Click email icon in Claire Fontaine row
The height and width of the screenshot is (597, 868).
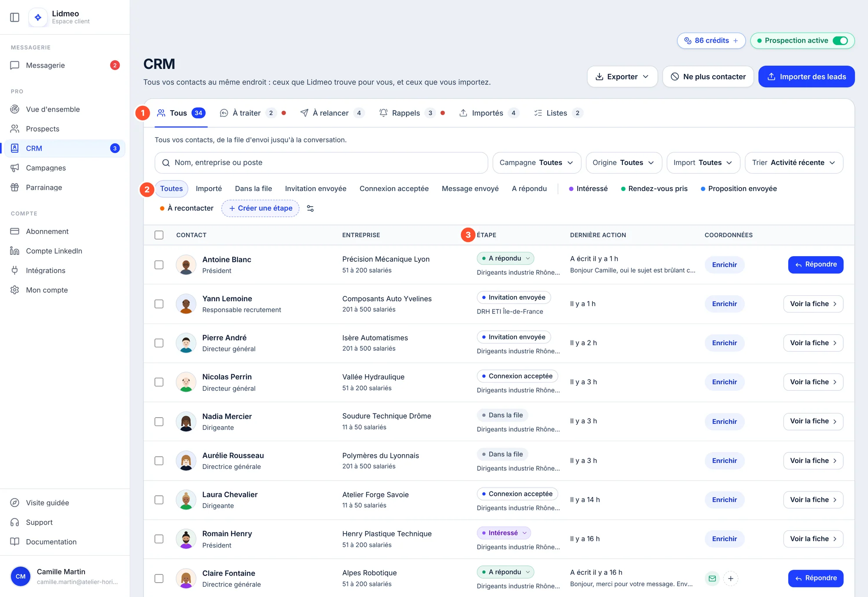712,578
